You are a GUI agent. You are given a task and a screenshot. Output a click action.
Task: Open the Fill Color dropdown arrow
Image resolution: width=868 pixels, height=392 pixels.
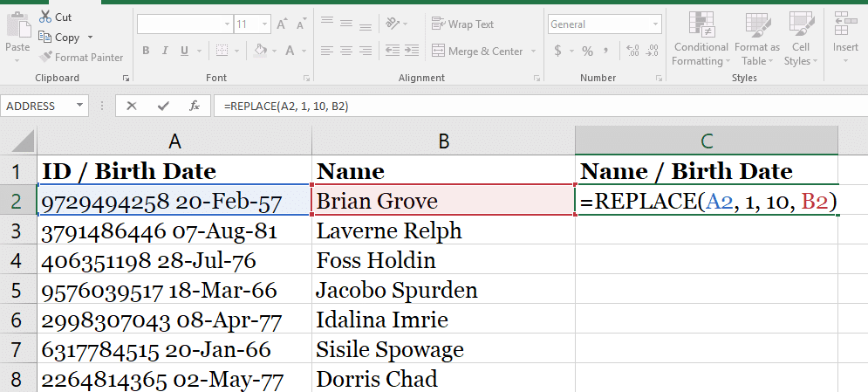(x=275, y=51)
